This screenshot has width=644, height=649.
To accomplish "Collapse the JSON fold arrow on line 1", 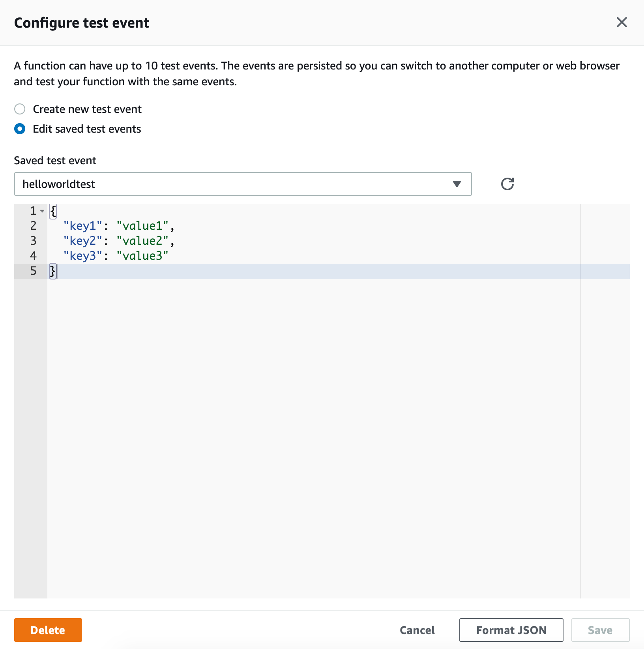I will pyautogui.click(x=42, y=211).
